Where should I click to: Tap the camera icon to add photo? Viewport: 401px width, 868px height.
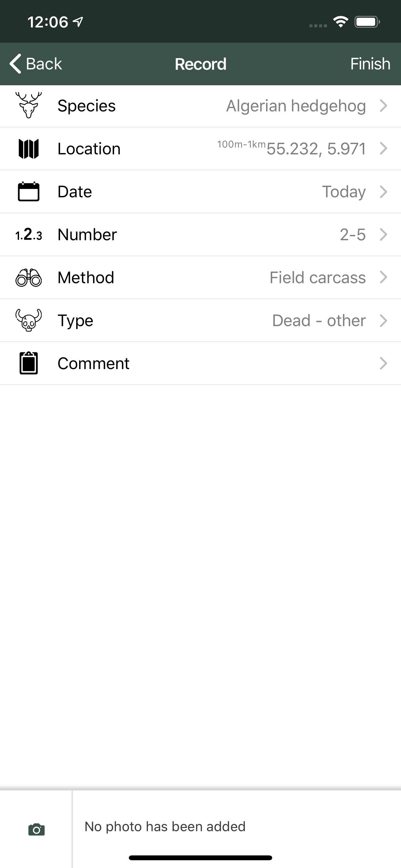36,829
